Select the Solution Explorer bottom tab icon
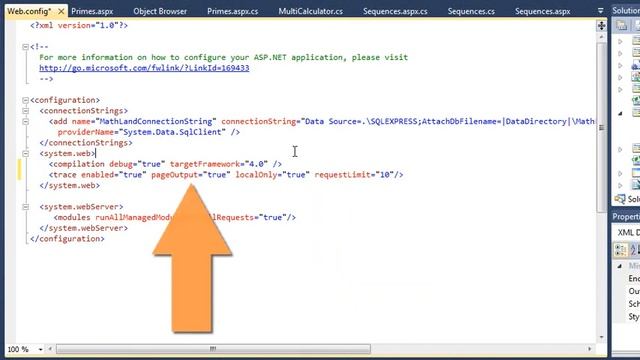 coord(620,199)
